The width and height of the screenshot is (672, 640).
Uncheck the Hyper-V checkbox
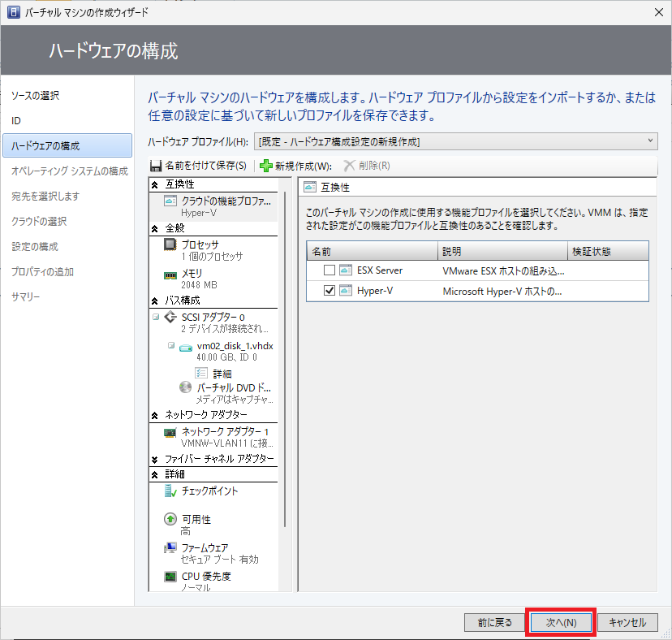click(x=330, y=291)
